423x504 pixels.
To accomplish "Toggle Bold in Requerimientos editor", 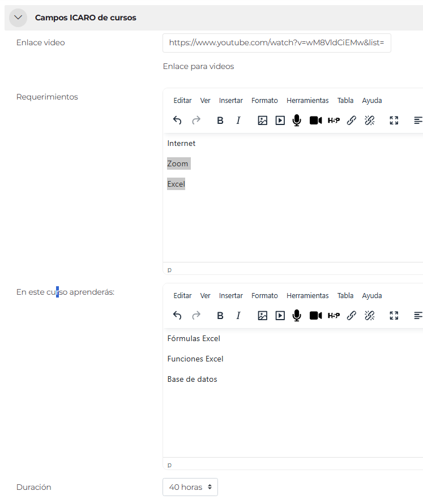I will tap(220, 120).
